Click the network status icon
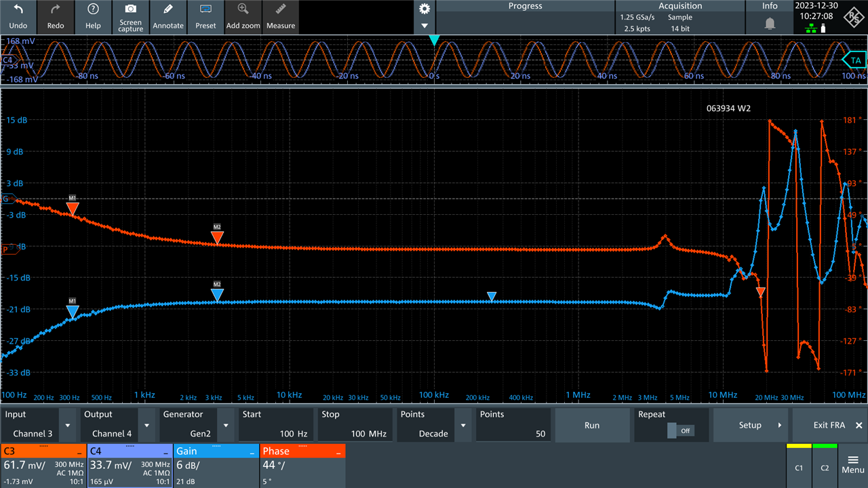Image resolution: width=868 pixels, height=488 pixels. click(810, 28)
